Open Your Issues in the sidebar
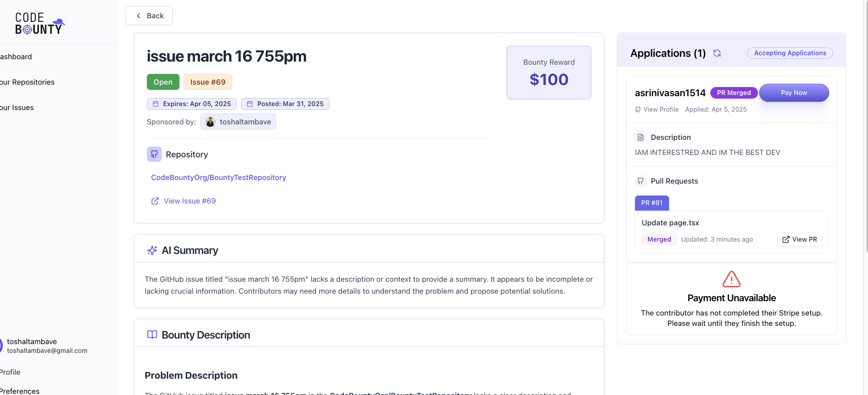This screenshot has width=868, height=395. click(17, 108)
